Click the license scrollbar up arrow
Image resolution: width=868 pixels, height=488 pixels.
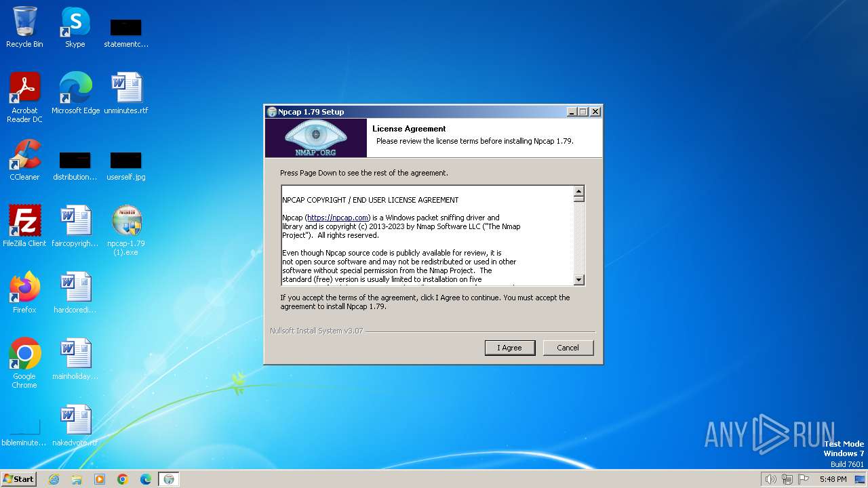(x=578, y=191)
